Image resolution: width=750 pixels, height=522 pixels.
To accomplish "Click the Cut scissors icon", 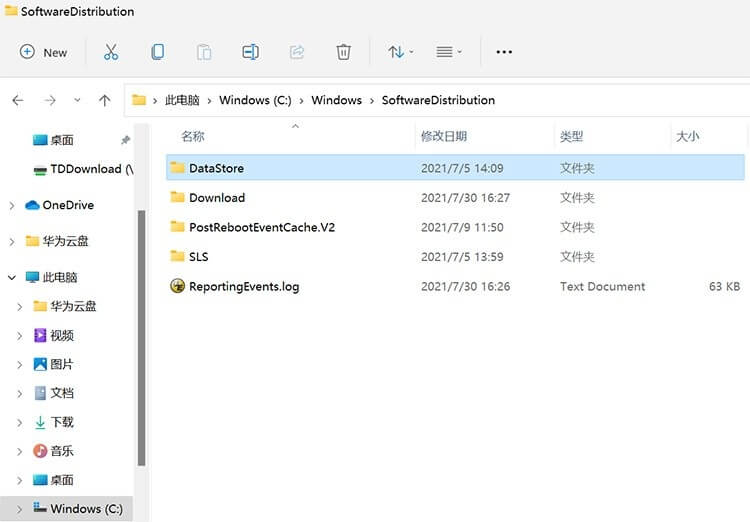I will [111, 52].
